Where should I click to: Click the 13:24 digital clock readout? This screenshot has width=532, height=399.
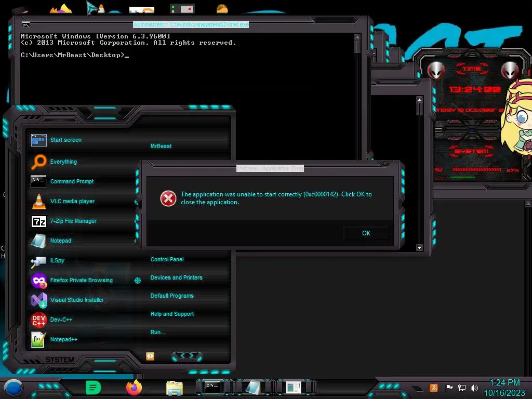coord(475,89)
